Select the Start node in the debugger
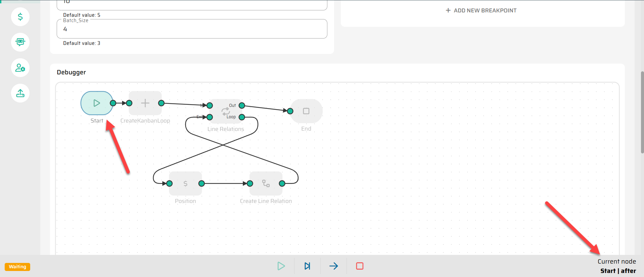The height and width of the screenshot is (277, 644). 97,103
